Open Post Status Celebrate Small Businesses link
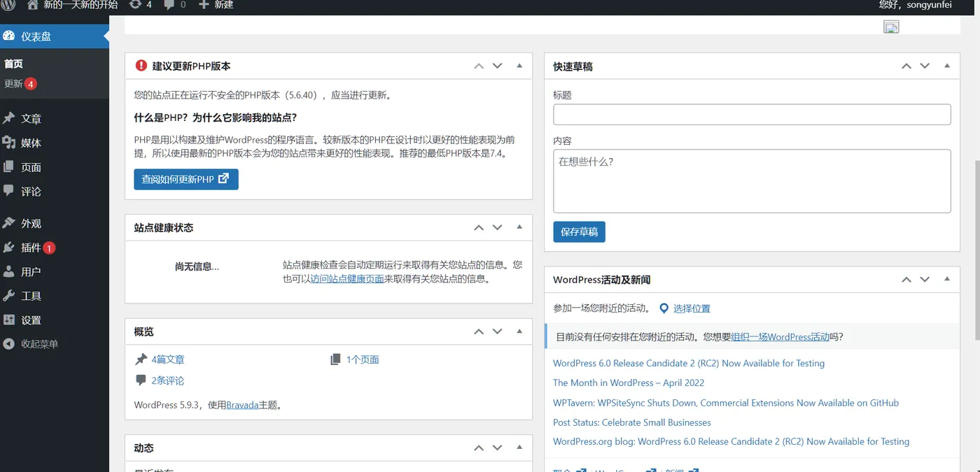 pos(632,422)
